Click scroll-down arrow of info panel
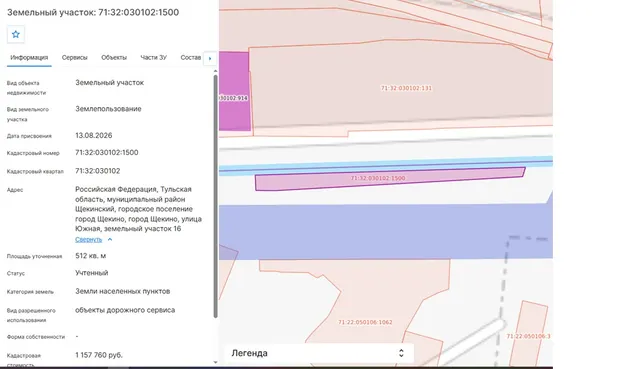Image resolution: width=640 pixels, height=369 pixels. click(x=216, y=362)
